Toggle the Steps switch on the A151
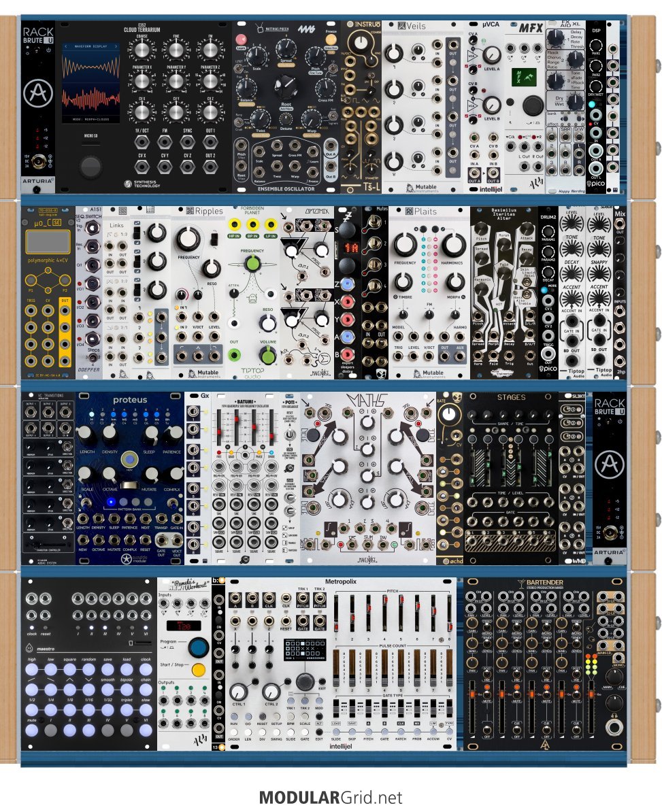Screen dimensions: 662x812 tap(93, 357)
